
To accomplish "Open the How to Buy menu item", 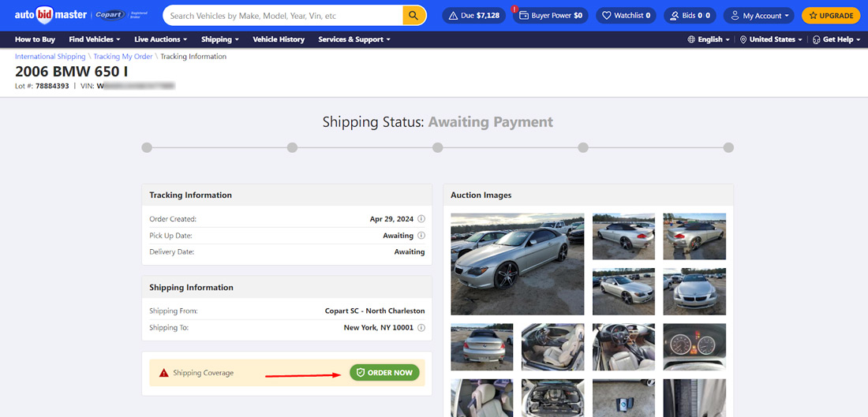I will point(35,39).
